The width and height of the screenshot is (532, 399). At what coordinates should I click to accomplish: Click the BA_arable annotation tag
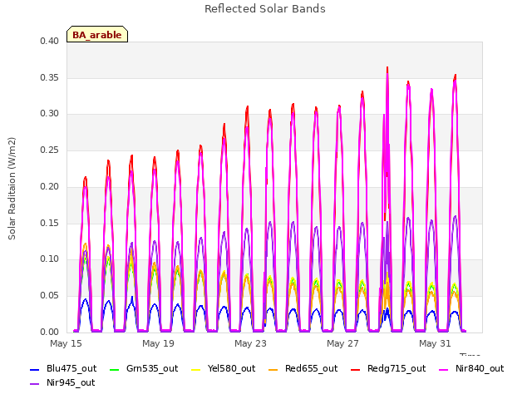point(97,34)
